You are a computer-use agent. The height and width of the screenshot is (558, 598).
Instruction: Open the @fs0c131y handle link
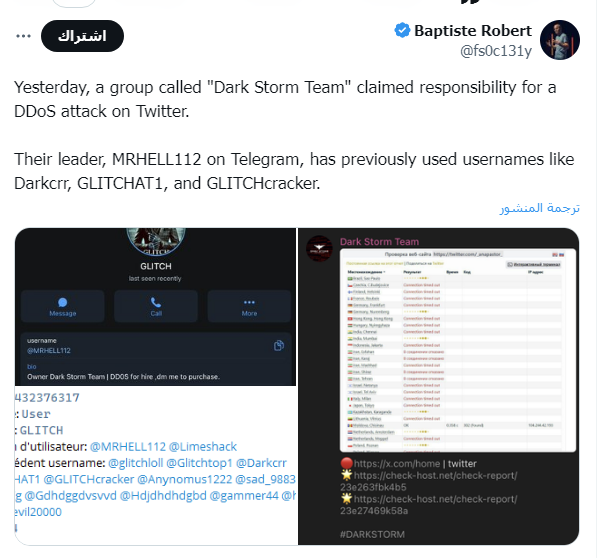(x=496, y=51)
